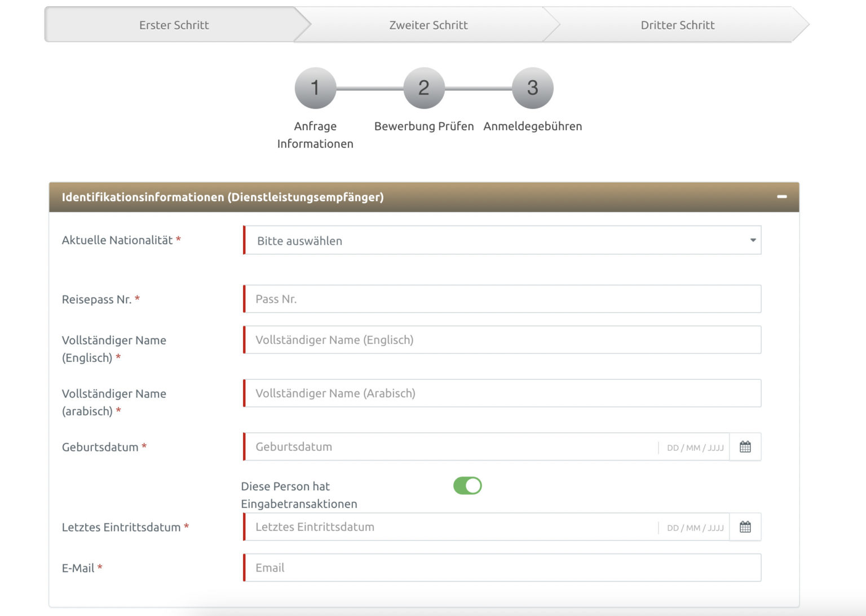Image resolution: width=866 pixels, height=616 pixels.
Task: Focus the Email input field
Action: click(502, 568)
